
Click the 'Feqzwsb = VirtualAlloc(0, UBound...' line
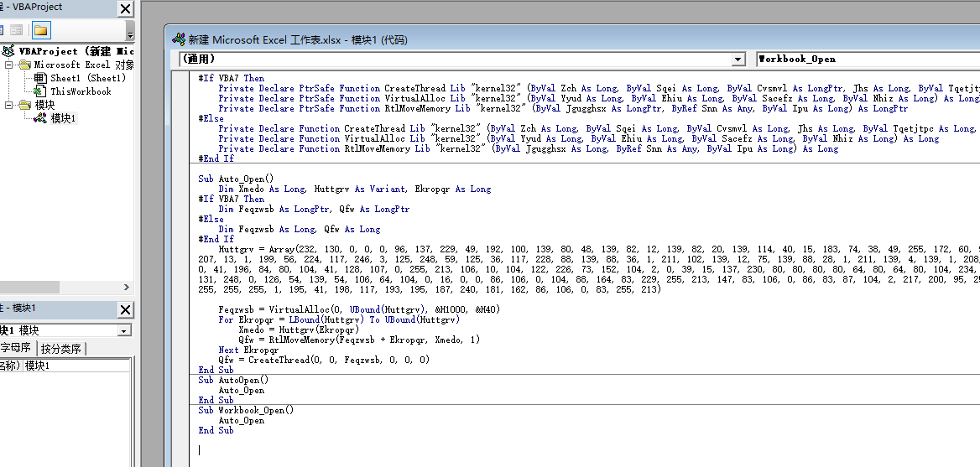click(x=359, y=309)
